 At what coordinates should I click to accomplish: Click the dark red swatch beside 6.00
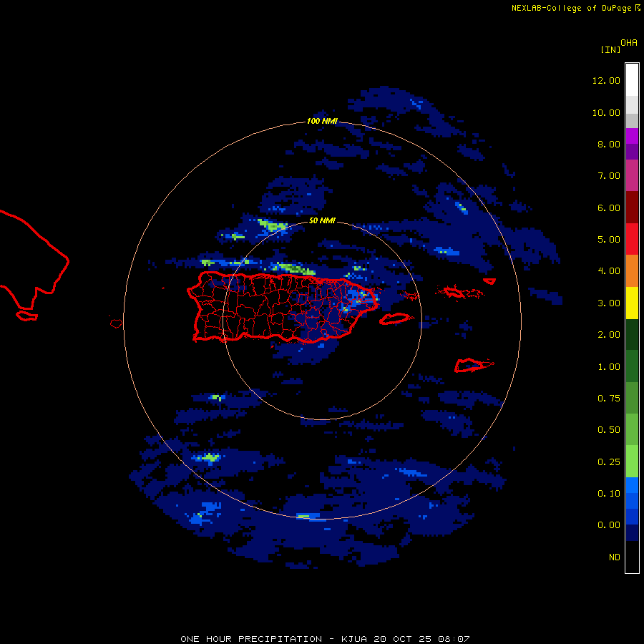632,208
